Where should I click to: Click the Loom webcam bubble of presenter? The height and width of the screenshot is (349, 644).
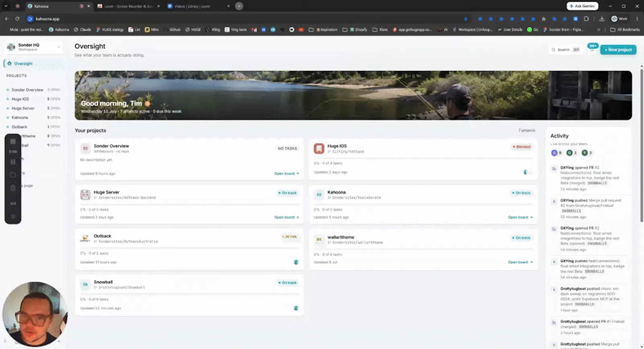tap(35, 314)
